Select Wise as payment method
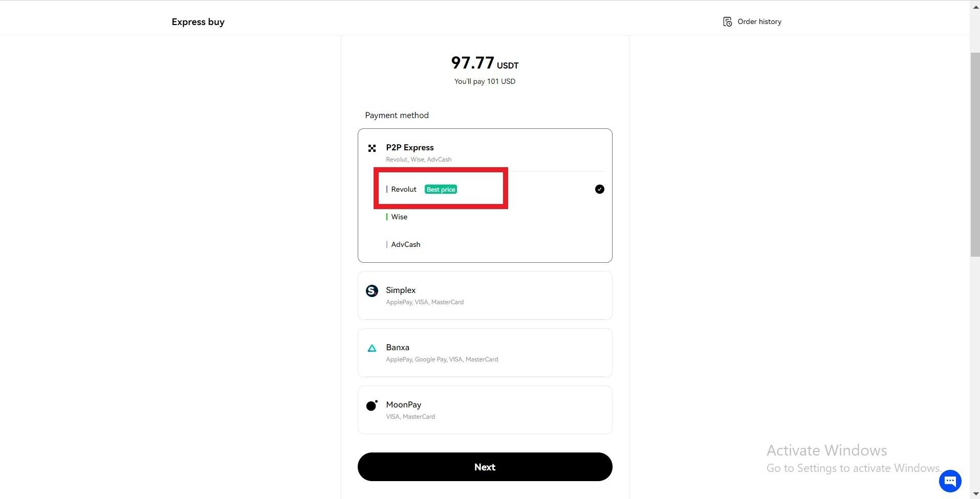Screen dimensions: 980x499 pos(485,217)
